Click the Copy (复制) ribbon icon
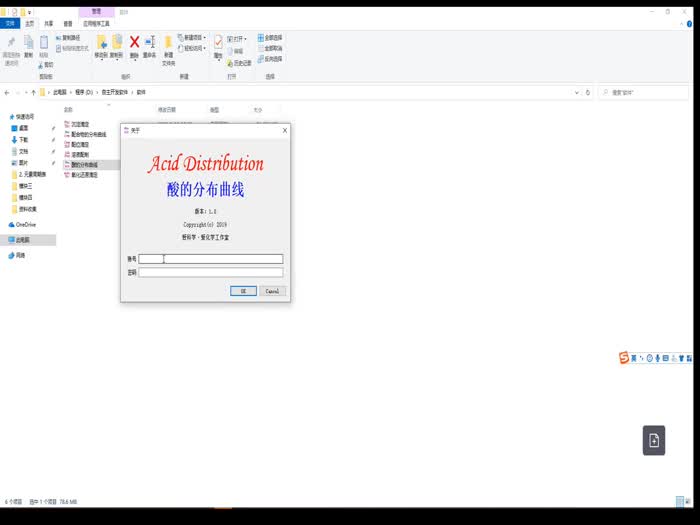This screenshot has width=700, height=525. pos(29,45)
